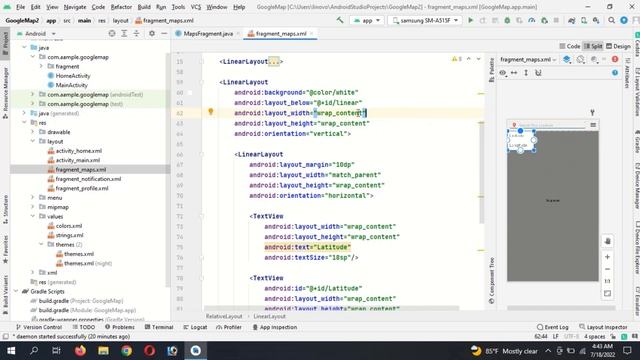Switch editor to Design view
Viewport: 640px width, 360px height.
tap(618, 46)
